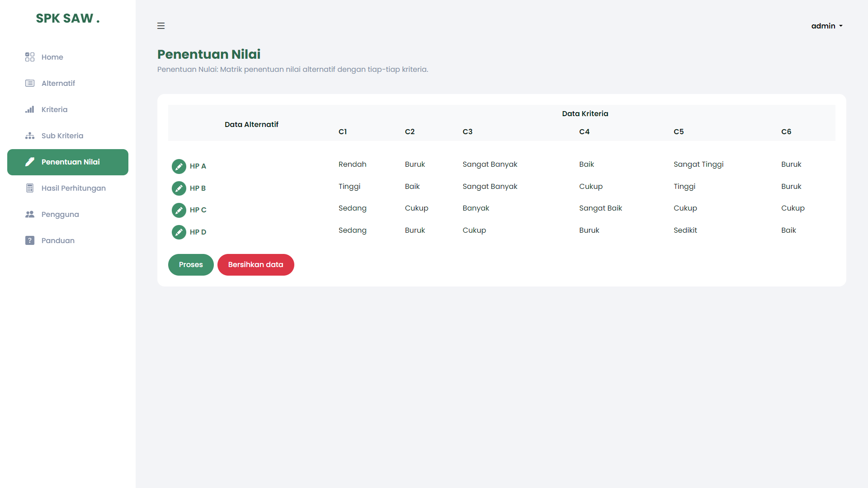The height and width of the screenshot is (488, 868).
Task: Click the Bersihkan data button
Action: pos(256,265)
